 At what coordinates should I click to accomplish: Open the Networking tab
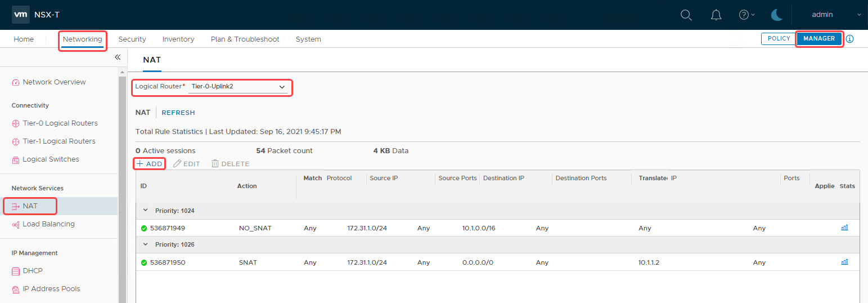(83, 39)
